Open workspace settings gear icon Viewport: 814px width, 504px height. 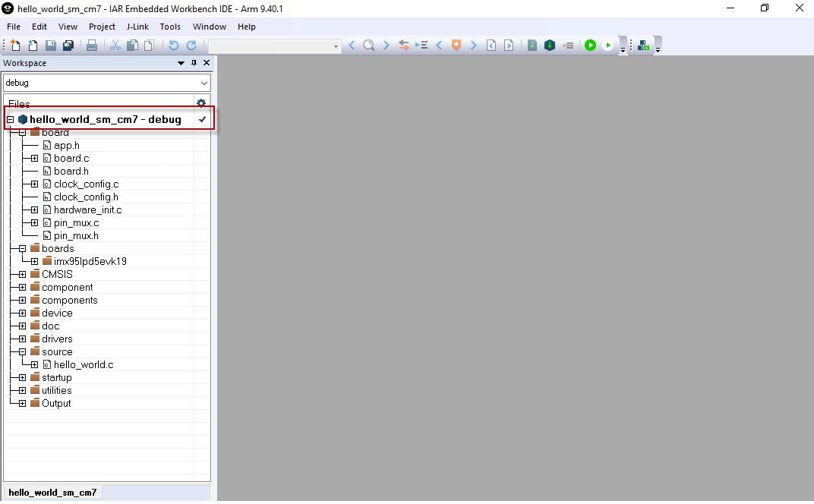pos(201,103)
